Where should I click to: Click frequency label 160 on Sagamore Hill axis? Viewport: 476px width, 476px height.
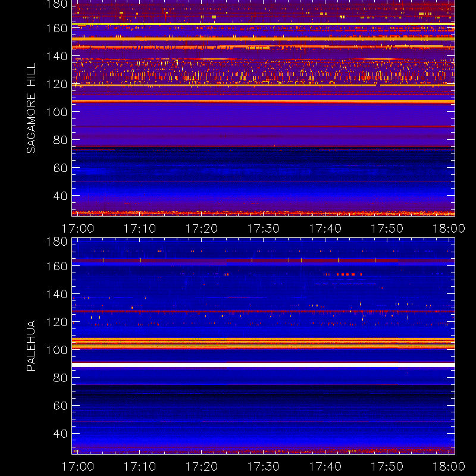point(57,29)
